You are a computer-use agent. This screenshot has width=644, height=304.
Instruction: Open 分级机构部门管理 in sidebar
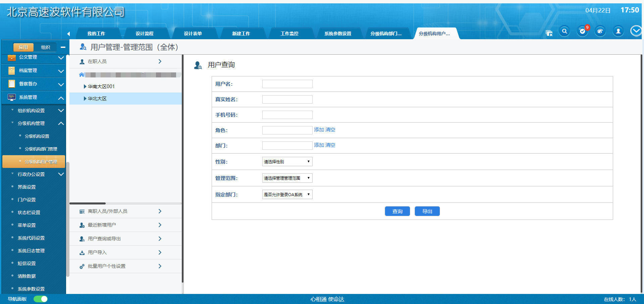point(41,149)
